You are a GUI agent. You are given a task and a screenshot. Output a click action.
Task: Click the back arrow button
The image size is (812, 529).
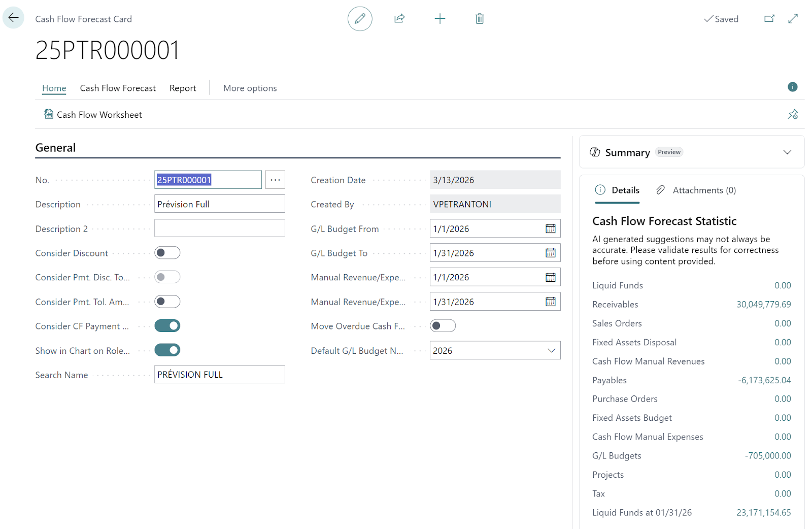coord(13,18)
